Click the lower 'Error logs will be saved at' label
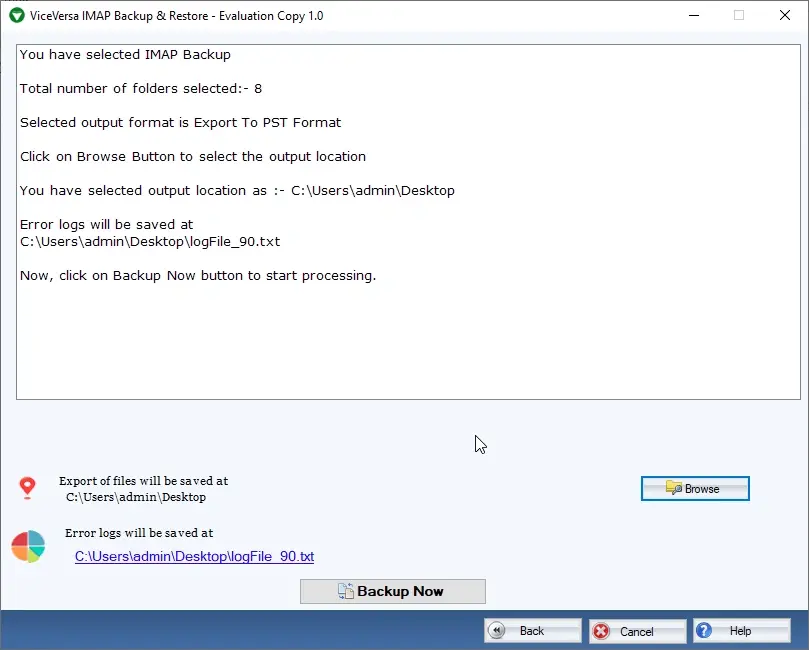The height and width of the screenshot is (650, 809). coord(139,533)
